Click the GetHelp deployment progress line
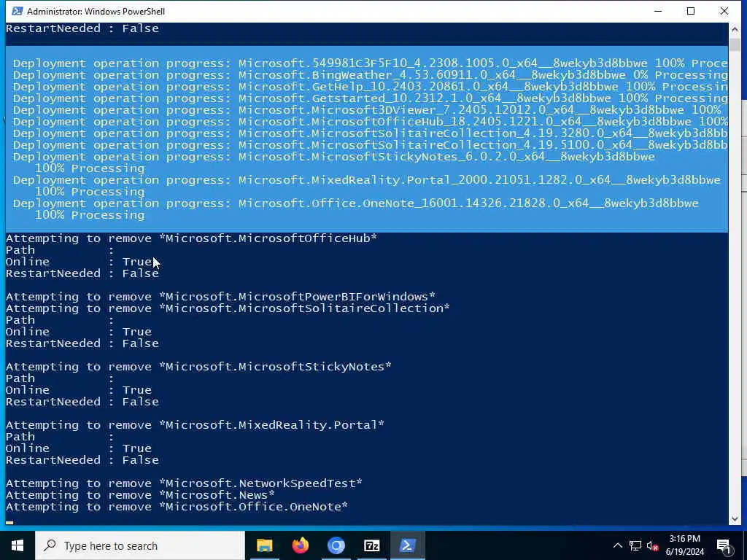The image size is (747, 560). coord(370,87)
